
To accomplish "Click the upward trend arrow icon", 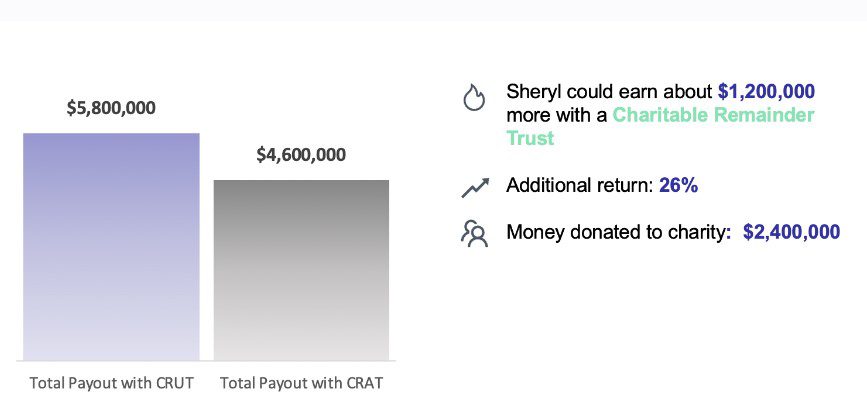I will pos(475,187).
